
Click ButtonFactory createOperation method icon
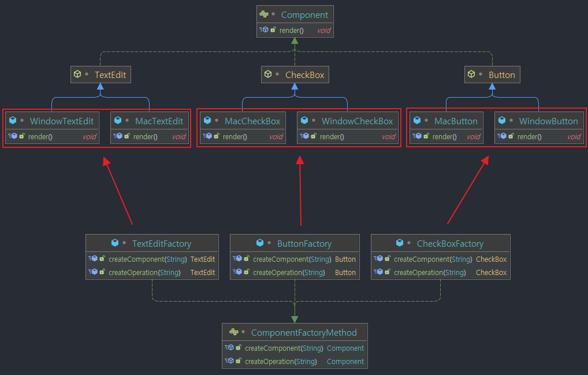tap(237, 272)
